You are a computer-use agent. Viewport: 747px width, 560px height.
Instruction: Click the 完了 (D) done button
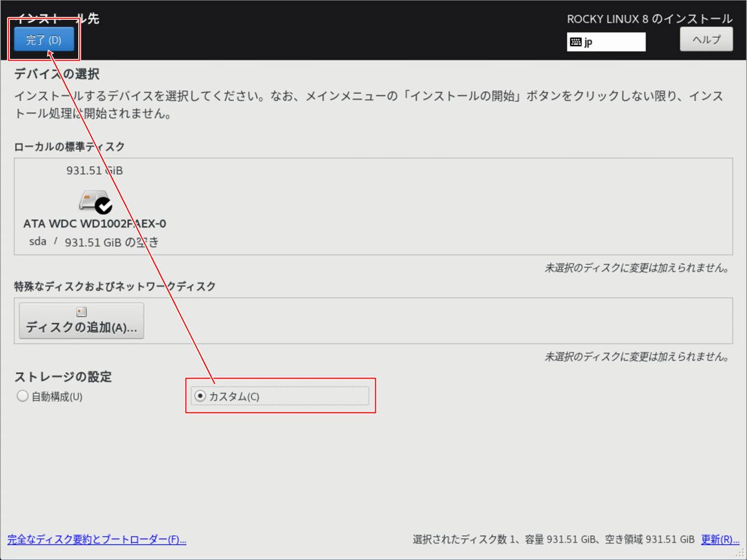(x=44, y=40)
